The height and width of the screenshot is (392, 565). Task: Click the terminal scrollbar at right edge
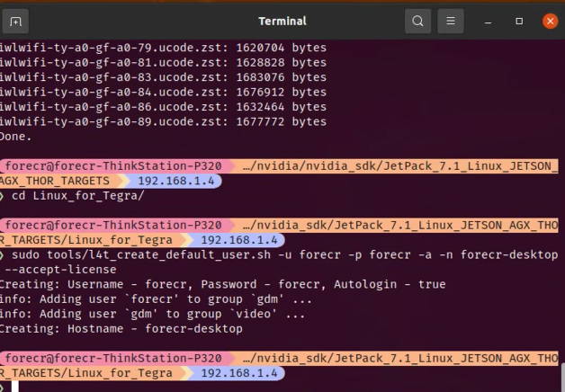(562, 377)
